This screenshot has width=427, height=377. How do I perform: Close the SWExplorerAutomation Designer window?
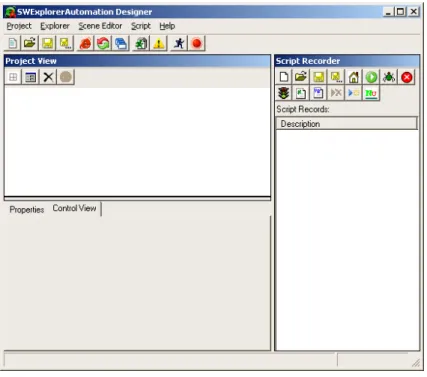tap(413, 12)
